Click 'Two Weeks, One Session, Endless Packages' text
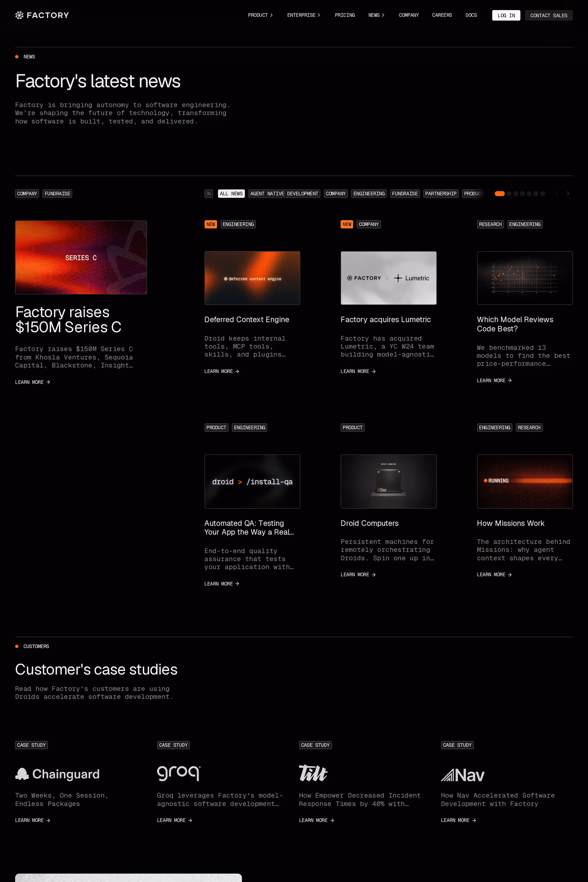The image size is (588, 882). click(x=62, y=800)
